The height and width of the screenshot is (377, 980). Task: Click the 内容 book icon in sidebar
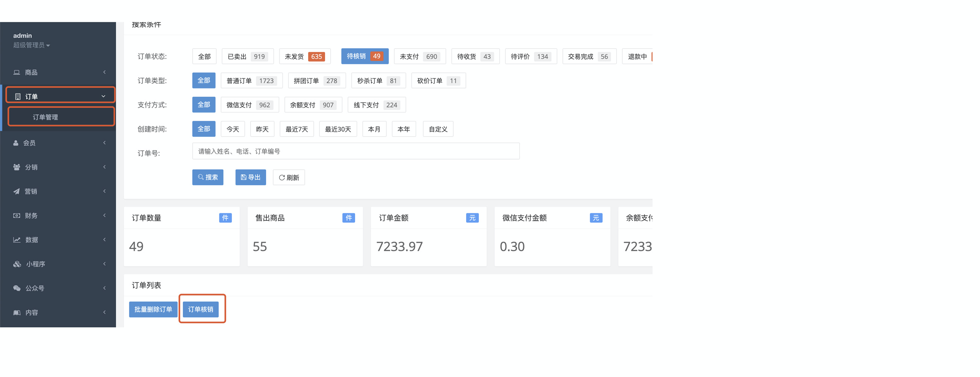(x=17, y=313)
